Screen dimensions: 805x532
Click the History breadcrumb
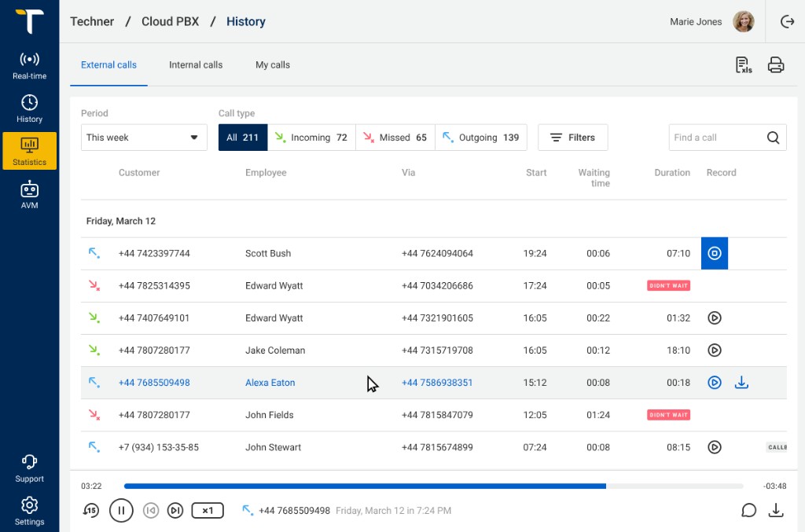point(246,21)
